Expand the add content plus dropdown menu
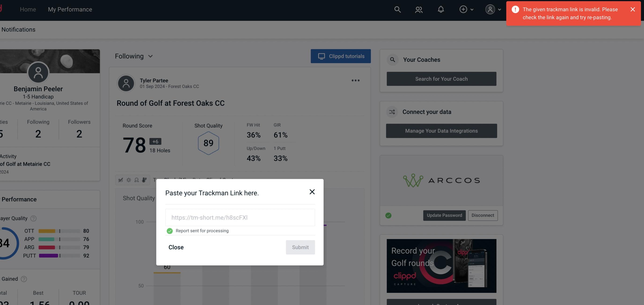Viewport: 644px width, 305px height. click(x=466, y=9)
